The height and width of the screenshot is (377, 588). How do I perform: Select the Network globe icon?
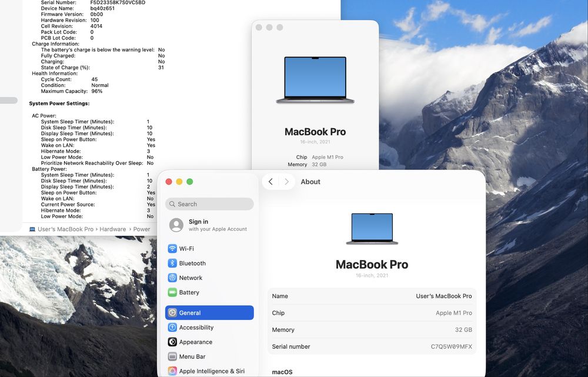[x=172, y=278]
